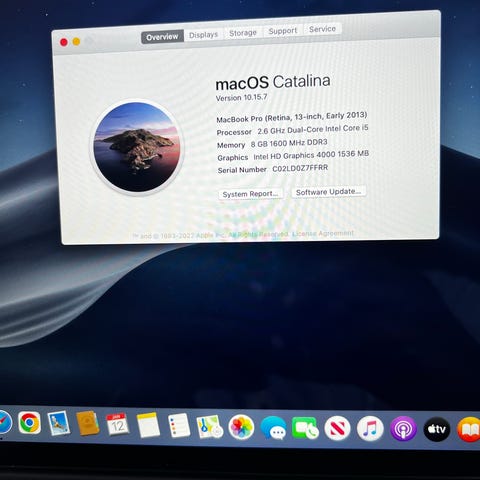Open the Photos app icon
This screenshot has height=480, width=480.
(241, 427)
